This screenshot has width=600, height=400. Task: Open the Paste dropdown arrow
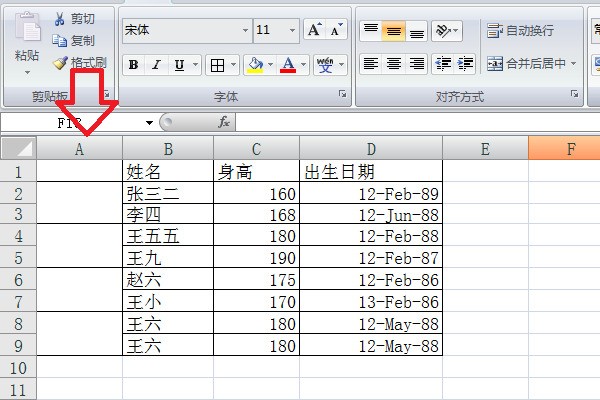click(x=27, y=72)
